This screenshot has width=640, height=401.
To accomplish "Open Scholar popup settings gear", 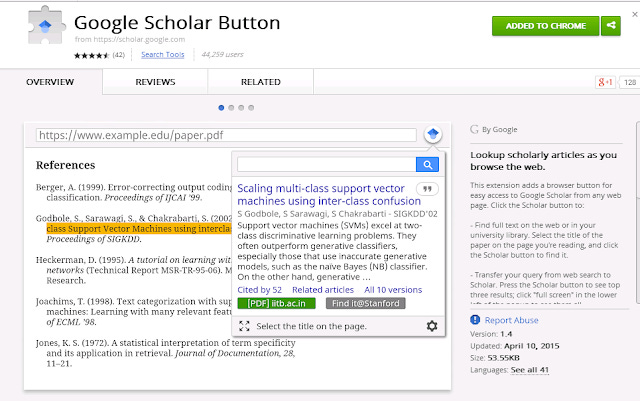I will 432,326.
